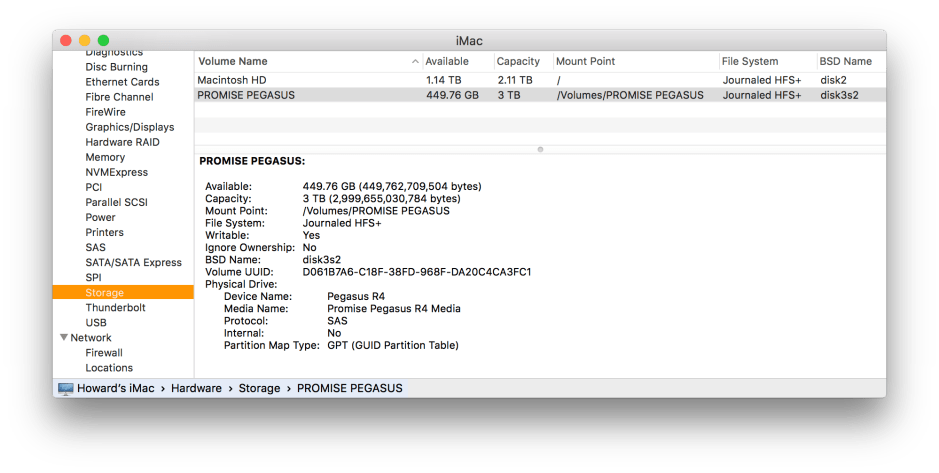The height and width of the screenshot is (473, 939).
Task: Sort by the Volume Name column header
Action: tap(232, 61)
